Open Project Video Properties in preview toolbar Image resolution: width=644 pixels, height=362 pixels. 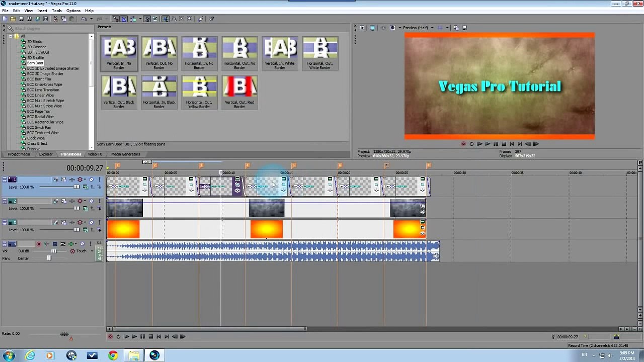(362, 28)
